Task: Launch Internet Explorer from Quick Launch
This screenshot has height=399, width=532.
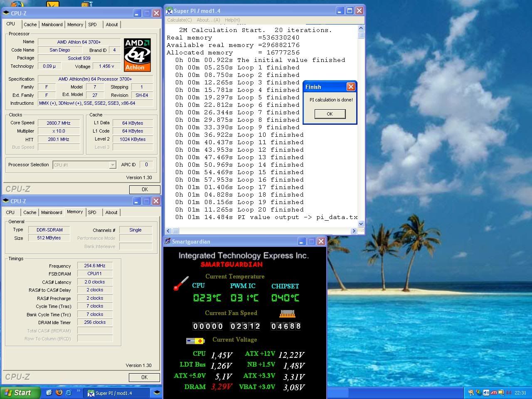Action: tap(68, 392)
